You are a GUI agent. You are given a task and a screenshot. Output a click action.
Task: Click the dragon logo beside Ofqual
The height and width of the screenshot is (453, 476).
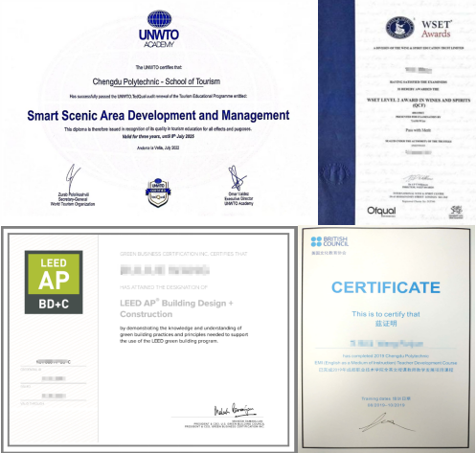tap(456, 212)
